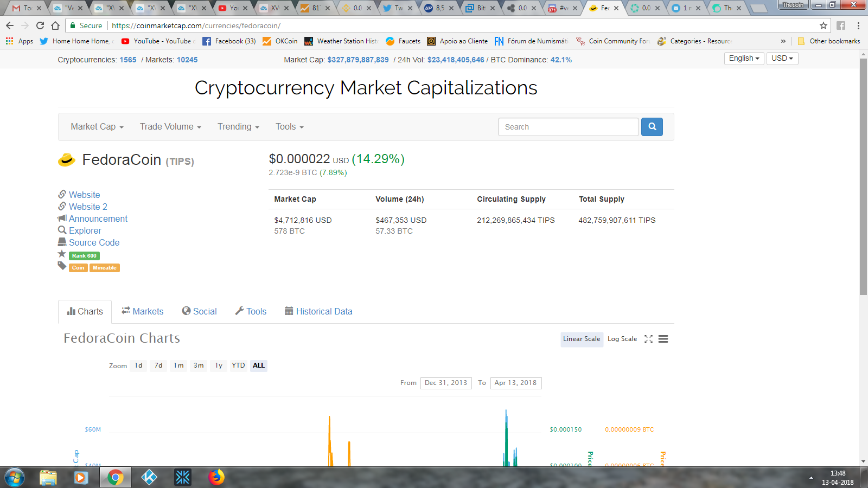Viewport: 868px width, 488px height.
Task: Click the From date field Dec 31, 2013
Action: [x=446, y=383]
